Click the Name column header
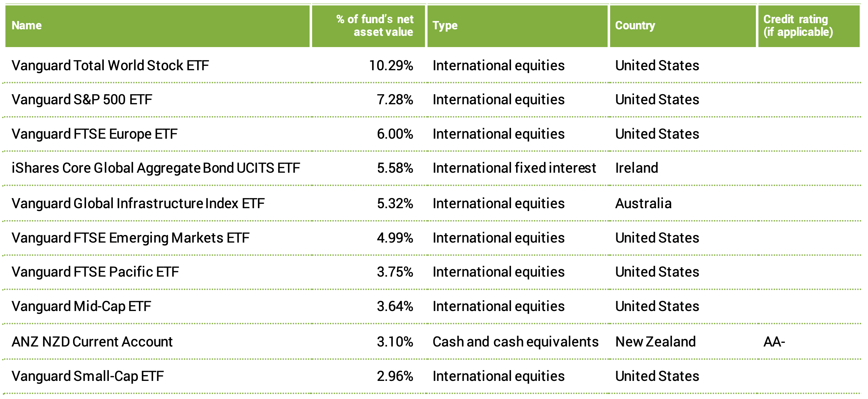This screenshot has height=399, width=868. pyautogui.click(x=27, y=25)
